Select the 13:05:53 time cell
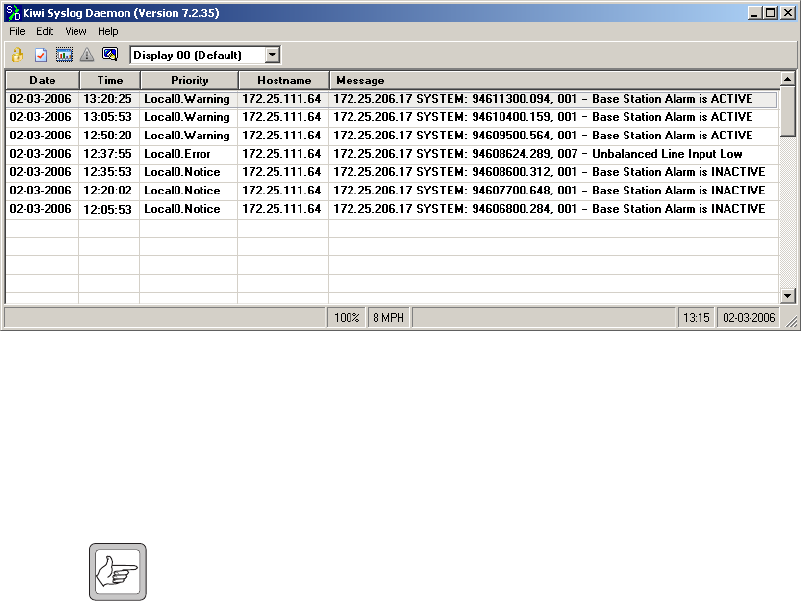The width and height of the screenshot is (801, 602). [x=109, y=117]
